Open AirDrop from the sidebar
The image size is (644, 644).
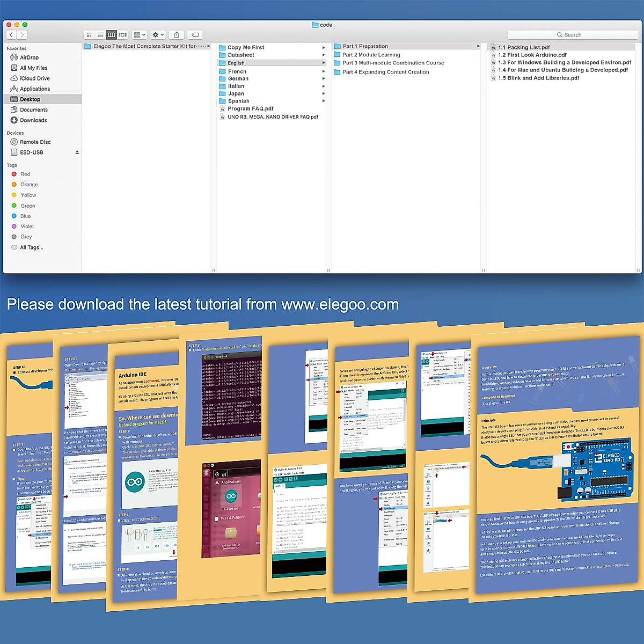[x=29, y=57]
